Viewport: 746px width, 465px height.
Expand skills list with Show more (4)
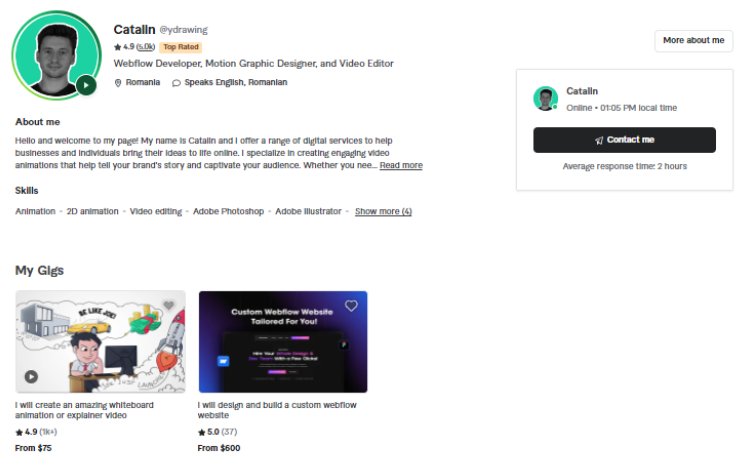point(383,211)
